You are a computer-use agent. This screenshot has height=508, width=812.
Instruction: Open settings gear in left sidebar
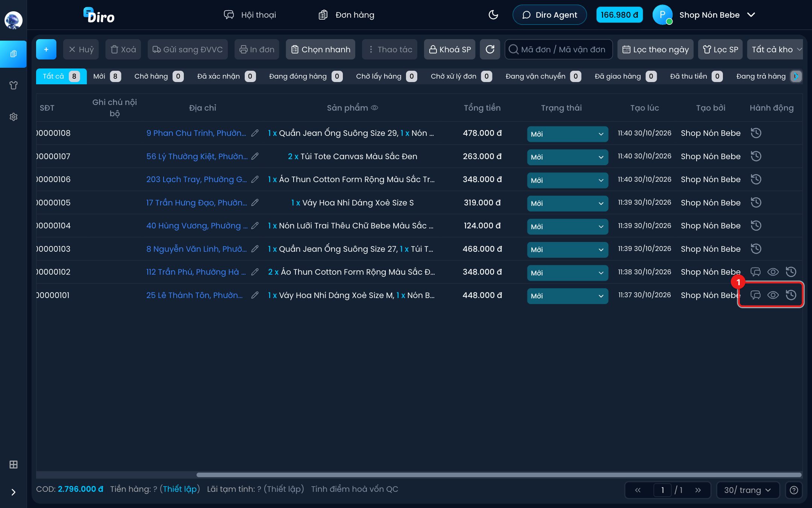14,117
